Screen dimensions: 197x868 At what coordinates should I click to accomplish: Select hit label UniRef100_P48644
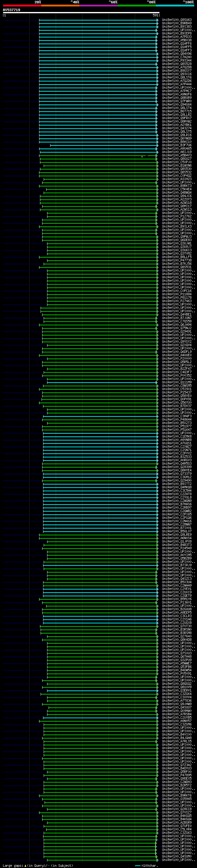177,419
